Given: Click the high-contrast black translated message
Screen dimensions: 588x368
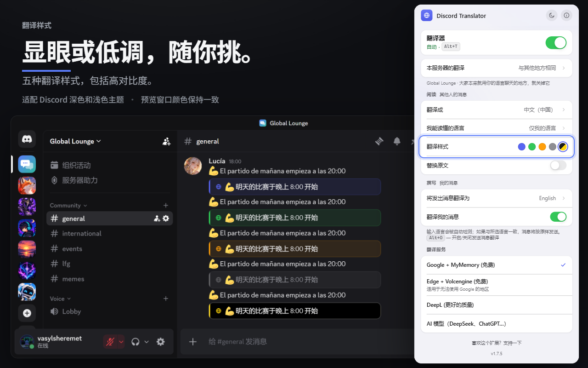Looking at the screenshot, I should (x=294, y=311).
